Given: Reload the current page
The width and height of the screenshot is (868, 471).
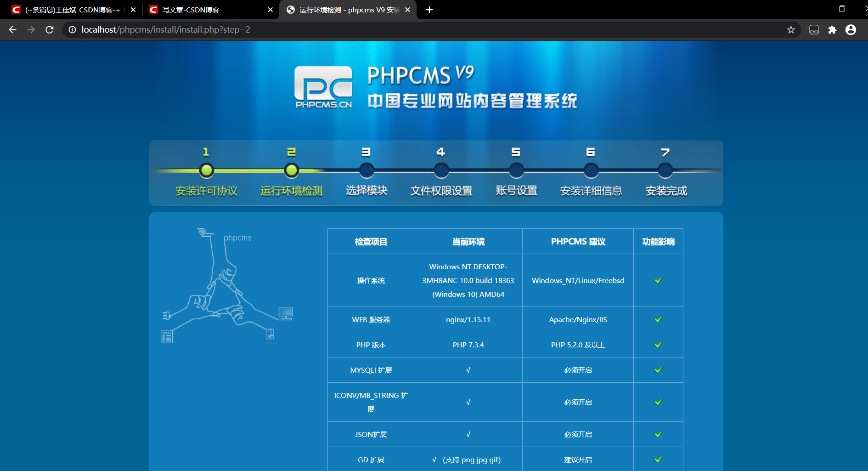Looking at the screenshot, I should 50,30.
